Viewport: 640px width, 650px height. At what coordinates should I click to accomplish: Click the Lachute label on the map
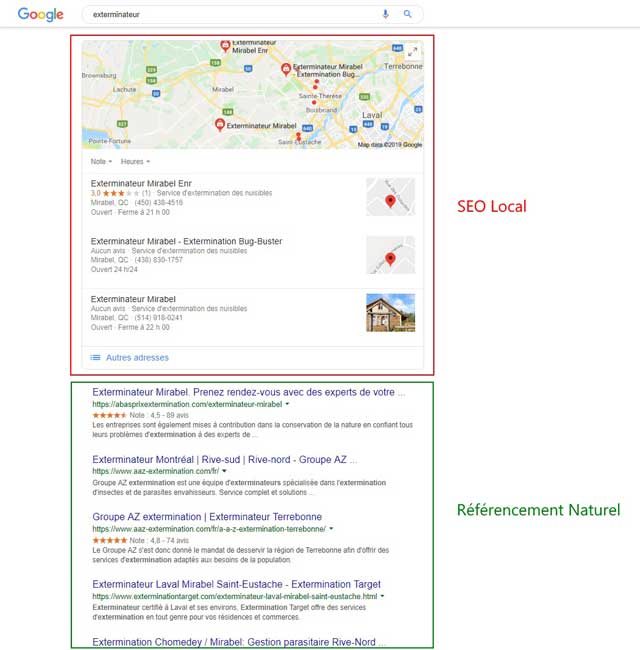click(x=124, y=89)
